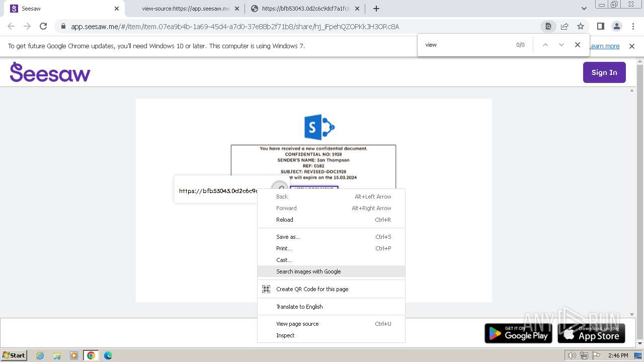Screen dimensions: 644x362
Task: Dismiss the Chrome update notification bar
Action: [632, 46]
